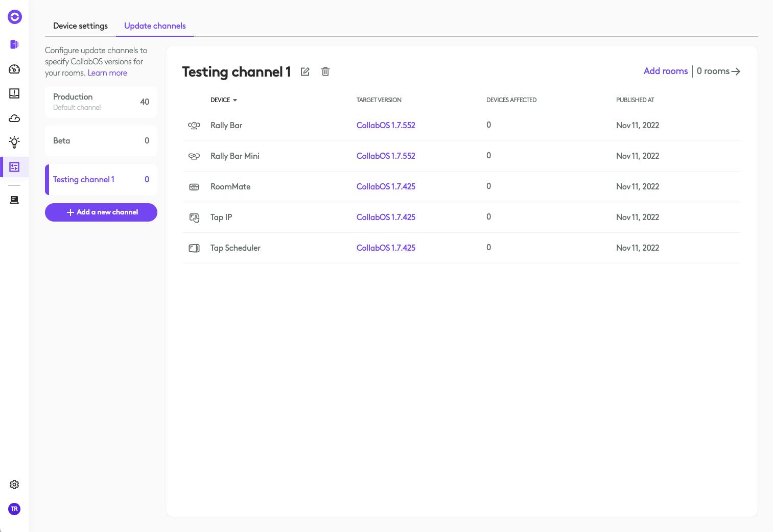773x532 pixels.
Task: Click TARGET VERSION column header
Action: click(x=379, y=100)
